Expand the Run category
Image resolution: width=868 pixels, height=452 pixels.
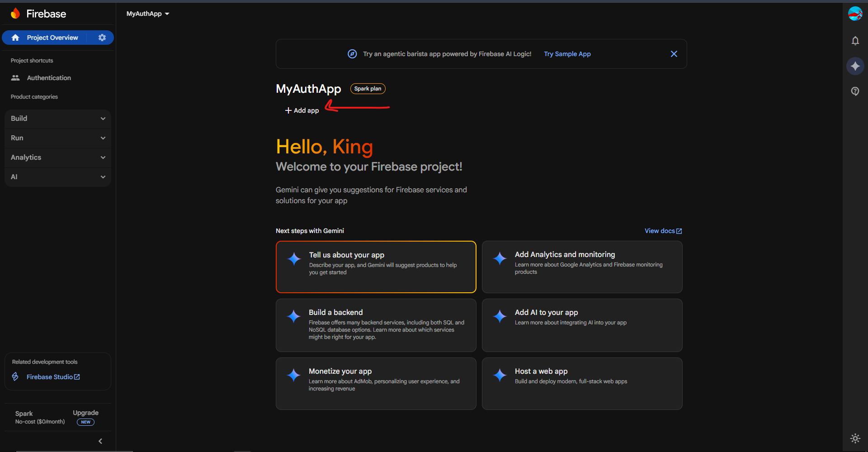(x=58, y=138)
